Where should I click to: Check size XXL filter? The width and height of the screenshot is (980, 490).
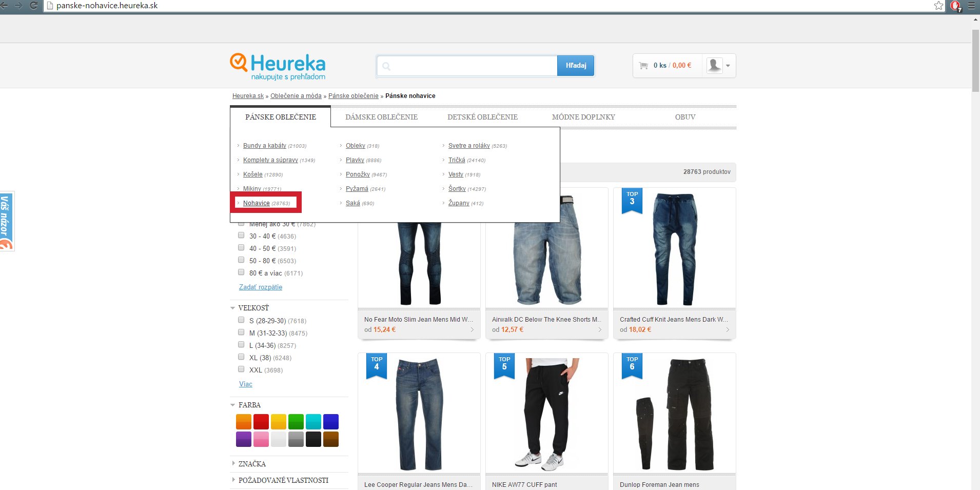point(241,369)
